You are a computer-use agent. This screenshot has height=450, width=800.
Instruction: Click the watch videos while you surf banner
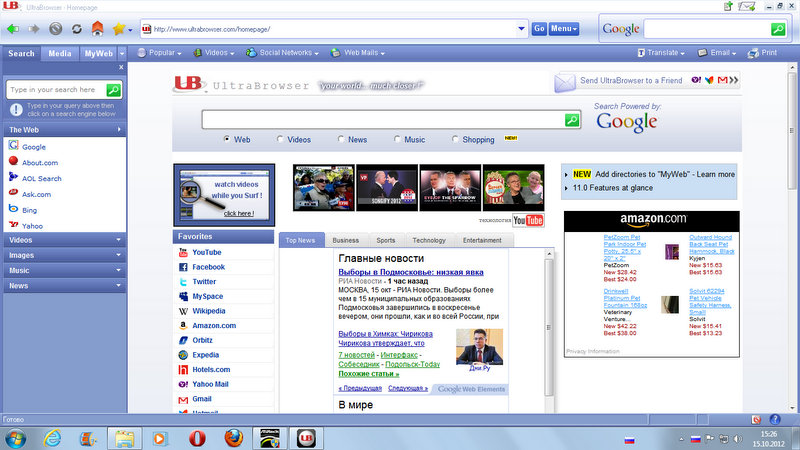point(224,195)
